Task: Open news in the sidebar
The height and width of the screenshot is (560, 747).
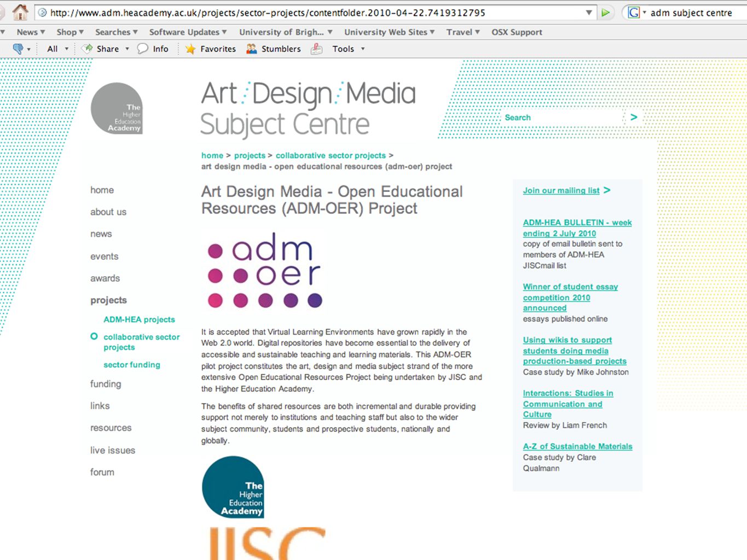Action: 101,234
